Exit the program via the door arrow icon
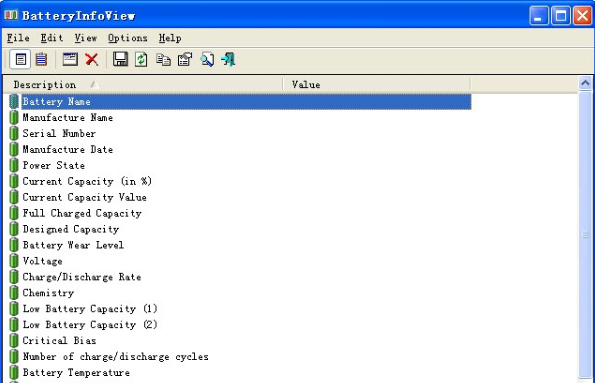 (228, 60)
